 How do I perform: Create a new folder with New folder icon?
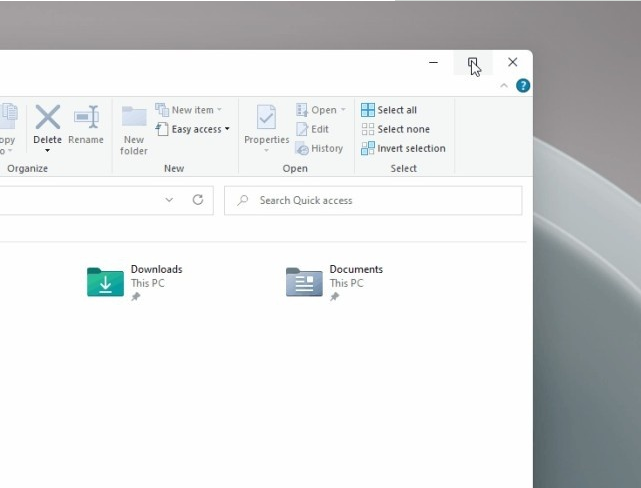tap(134, 117)
